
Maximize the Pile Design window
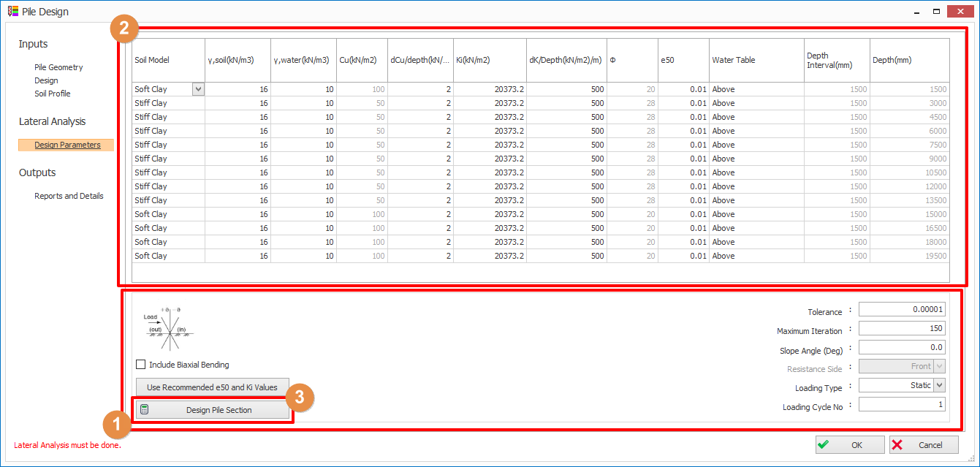(936, 12)
